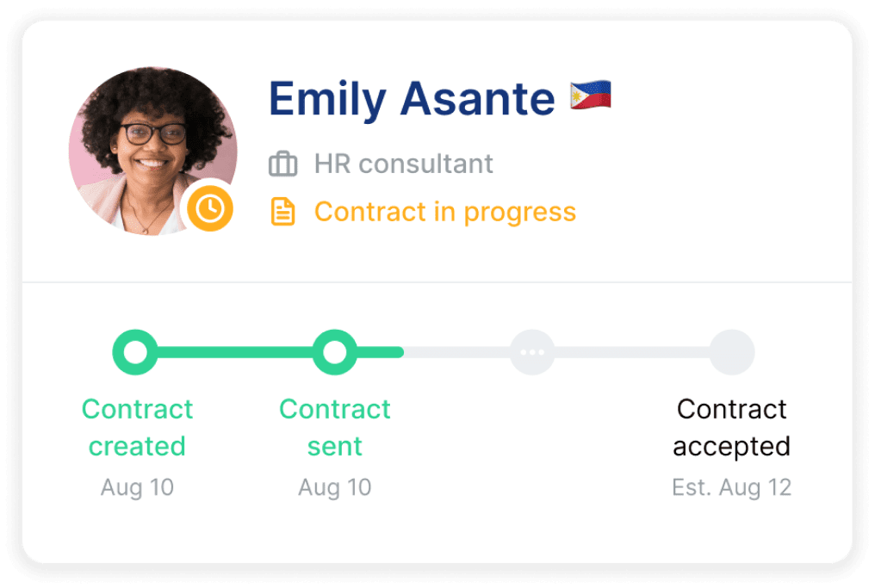Click the briefcase job icon
Image resolution: width=875 pixels, height=588 pixels.
click(x=282, y=164)
